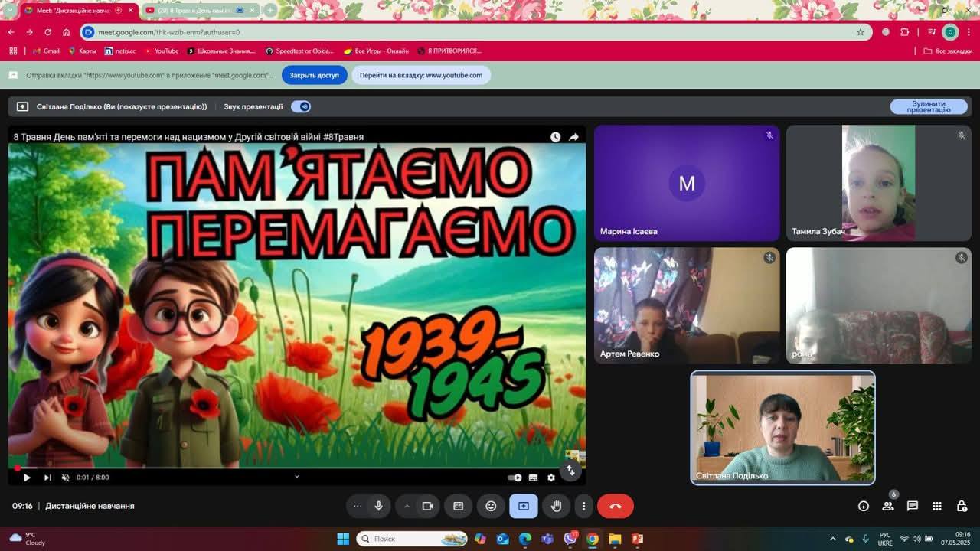Image resolution: width=980 pixels, height=551 pixels.
Task: Open emoji reactions panel
Action: coord(491,506)
